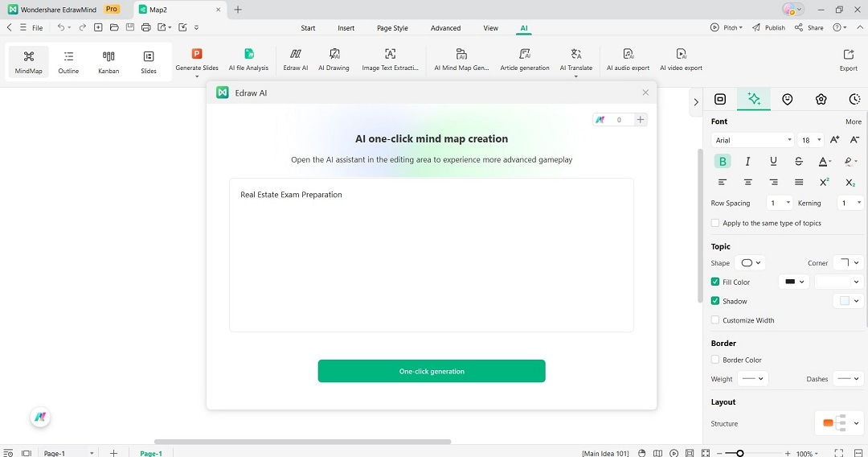This screenshot has width=868, height=457.
Task: Click the print icon in toolbar
Action: [x=145, y=27]
